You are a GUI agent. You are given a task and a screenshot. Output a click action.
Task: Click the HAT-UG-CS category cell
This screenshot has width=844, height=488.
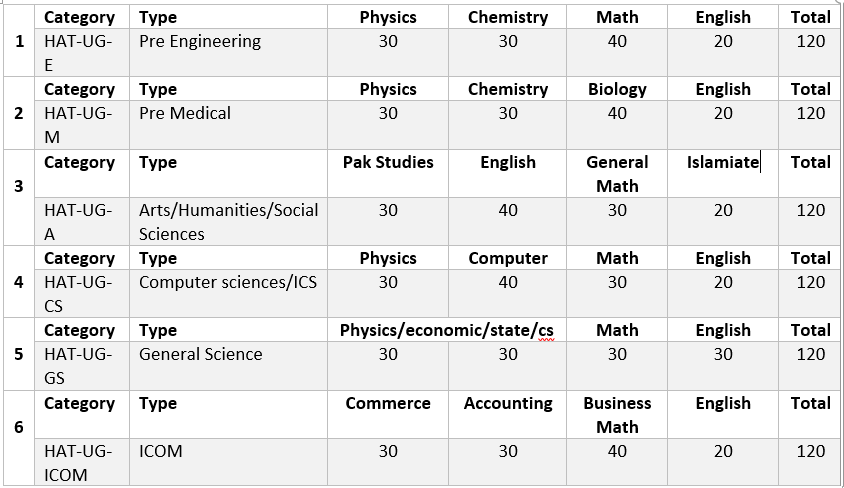tap(79, 293)
